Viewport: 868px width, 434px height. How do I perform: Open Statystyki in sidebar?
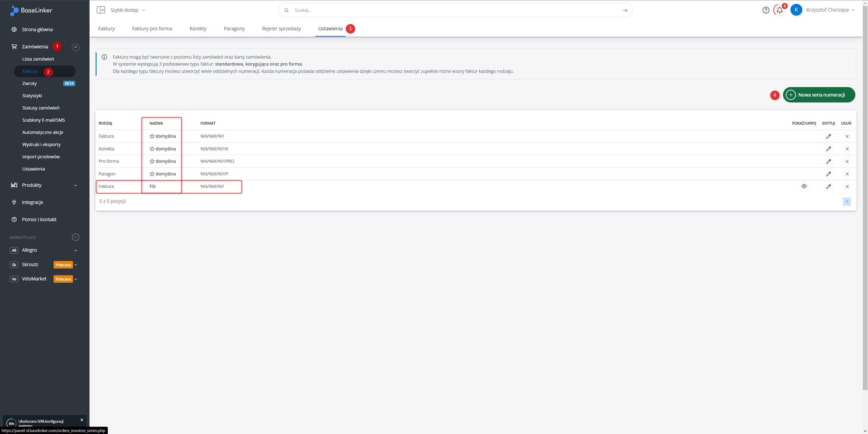tap(32, 96)
